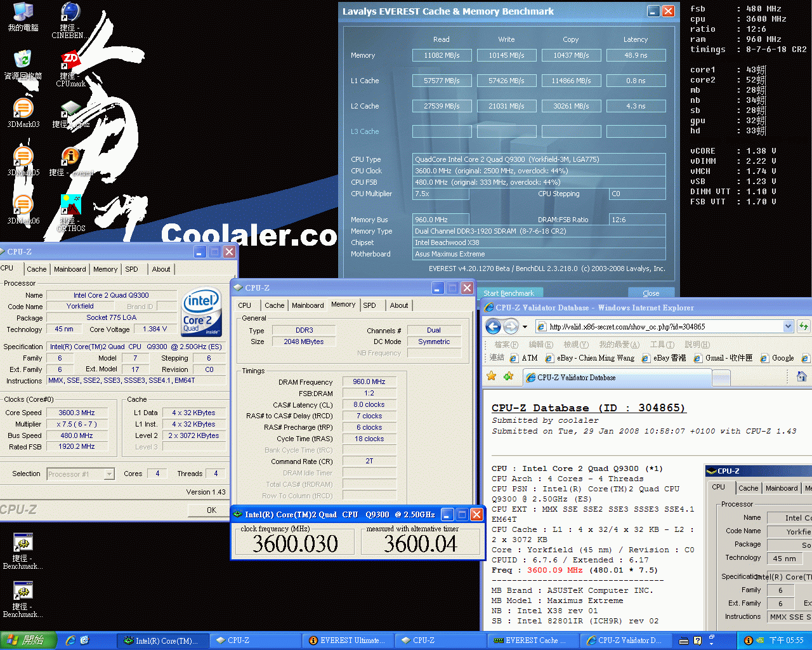Open the Favorites Center star in IE

[491, 376]
